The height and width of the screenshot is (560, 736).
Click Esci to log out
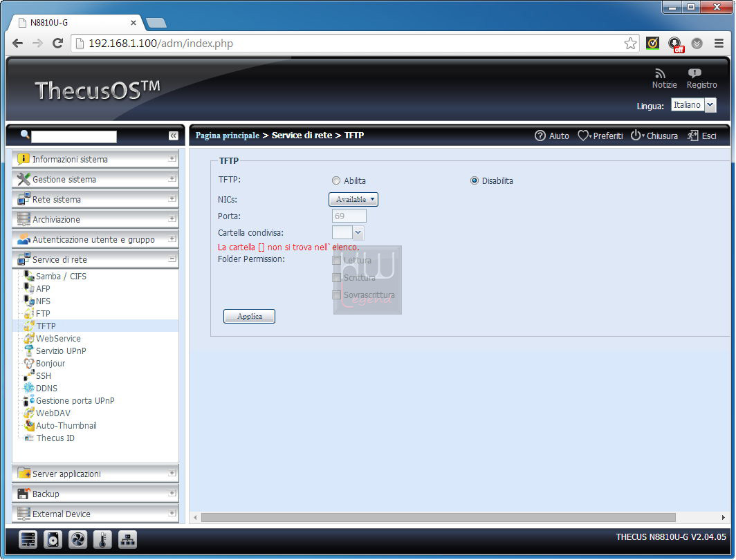[702, 136]
